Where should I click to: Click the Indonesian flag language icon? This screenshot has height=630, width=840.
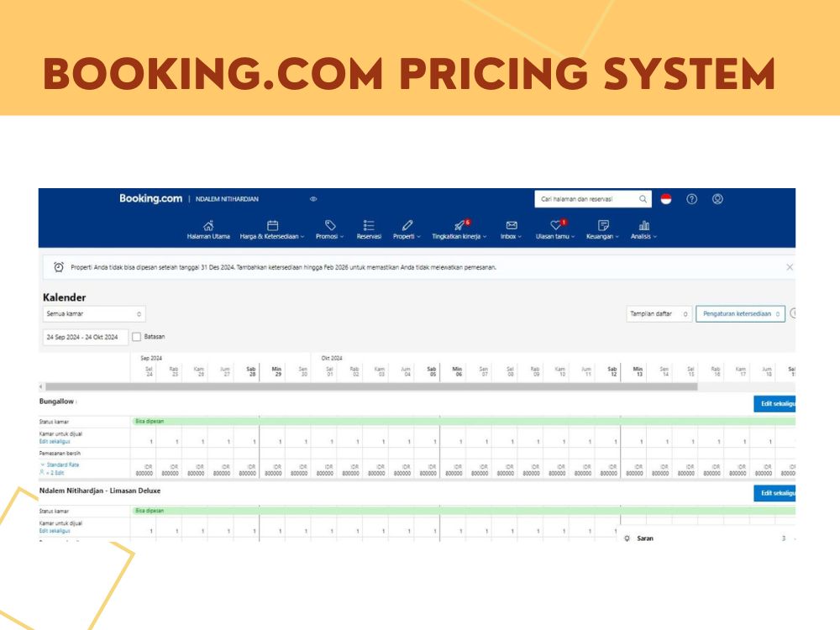click(666, 199)
